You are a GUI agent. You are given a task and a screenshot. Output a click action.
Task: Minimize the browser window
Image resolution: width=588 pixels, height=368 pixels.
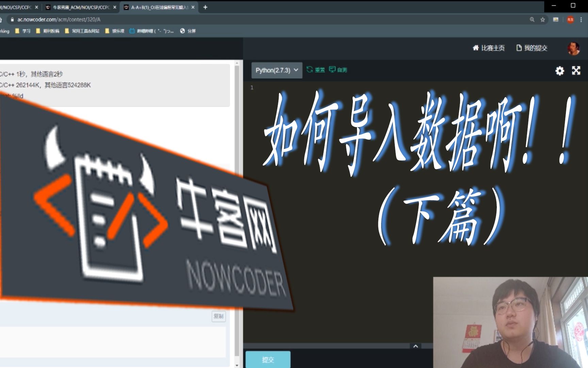tap(554, 5)
